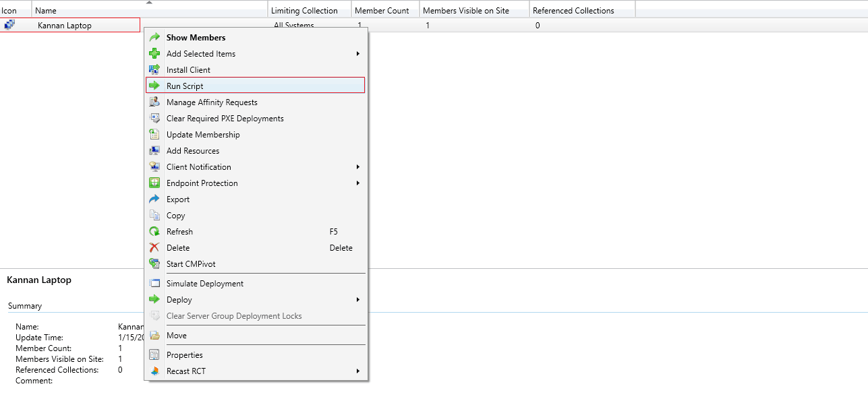This screenshot has width=868, height=405.
Task: Click the Limiting Collection column header
Action: click(x=303, y=11)
